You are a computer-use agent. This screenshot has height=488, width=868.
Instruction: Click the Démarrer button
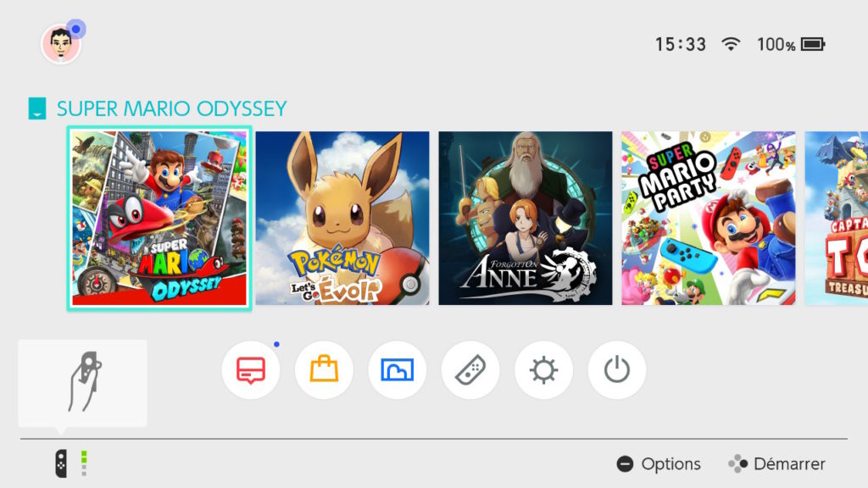coord(776,463)
